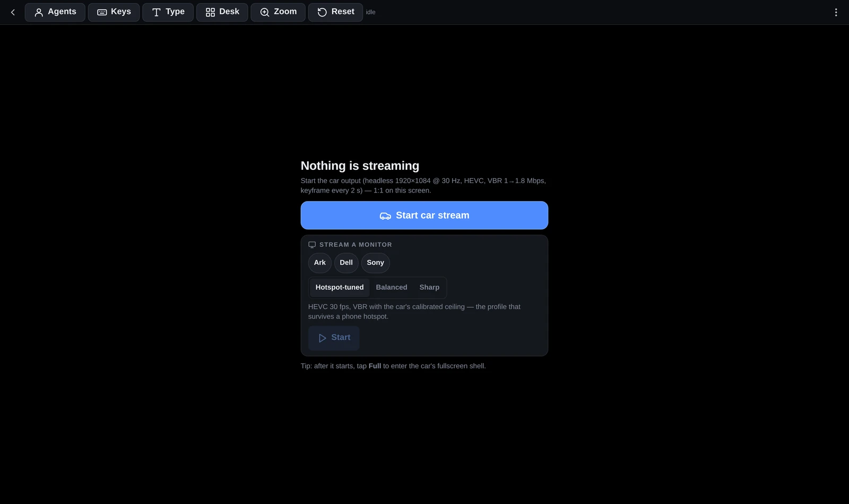
Task: Click the monitor icon beside STREAM A MONITOR
Action: pyautogui.click(x=312, y=245)
